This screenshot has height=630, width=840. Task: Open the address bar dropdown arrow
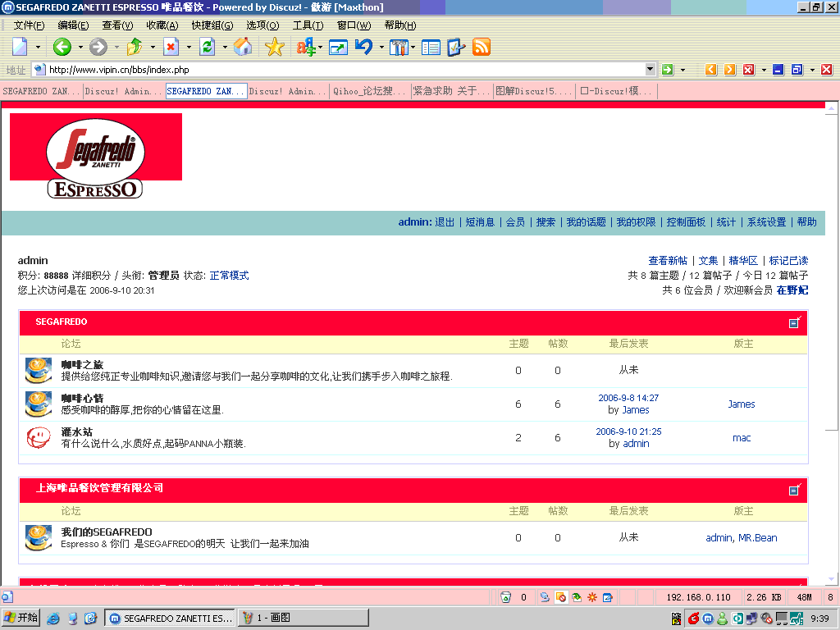[650, 69]
